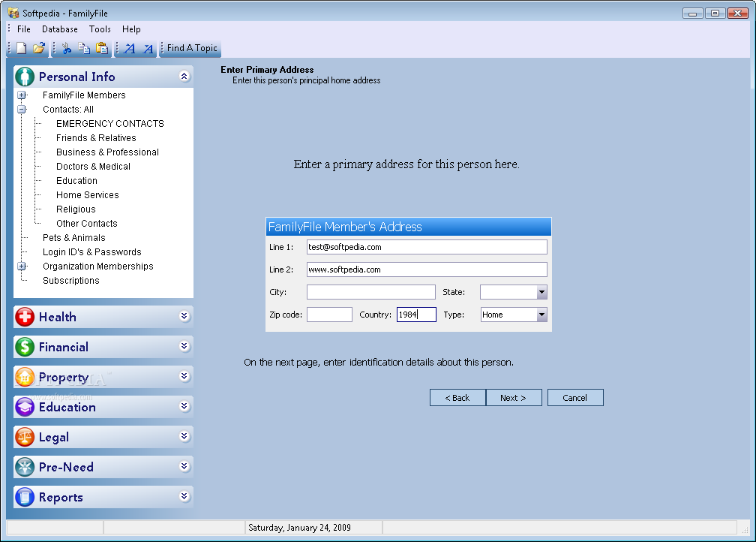This screenshot has height=542, width=756.
Task: Click the orange Property house icon
Action: (x=25, y=377)
